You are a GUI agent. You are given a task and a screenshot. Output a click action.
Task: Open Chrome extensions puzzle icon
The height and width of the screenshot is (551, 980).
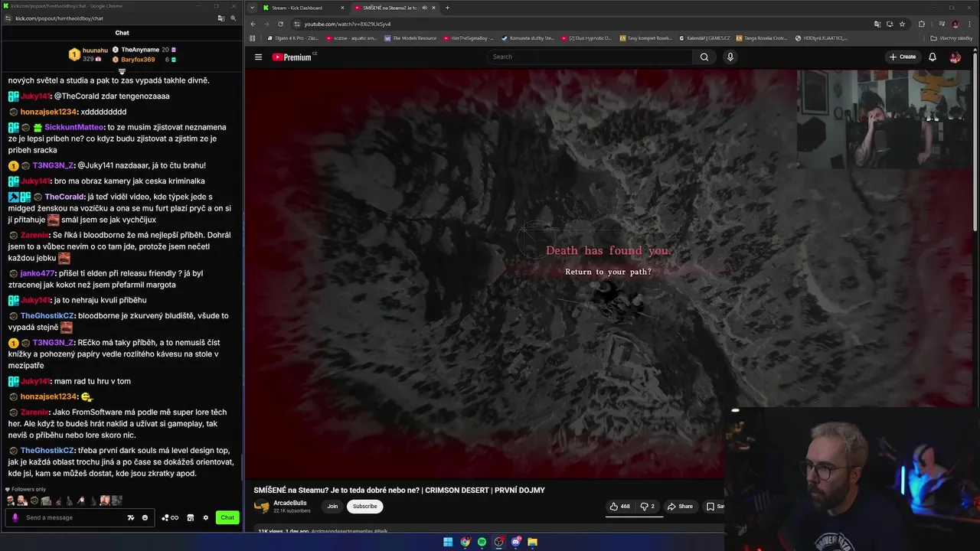[x=921, y=24]
